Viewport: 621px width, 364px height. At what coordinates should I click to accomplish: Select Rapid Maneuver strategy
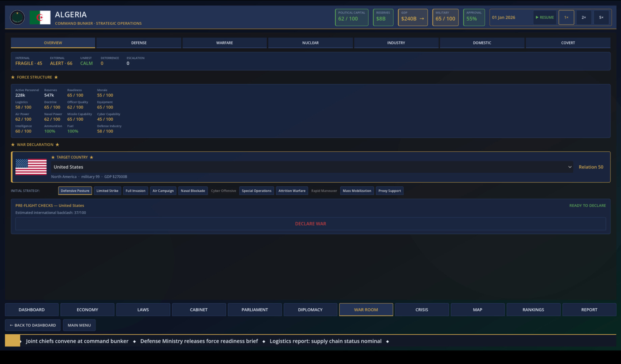click(x=324, y=191)
